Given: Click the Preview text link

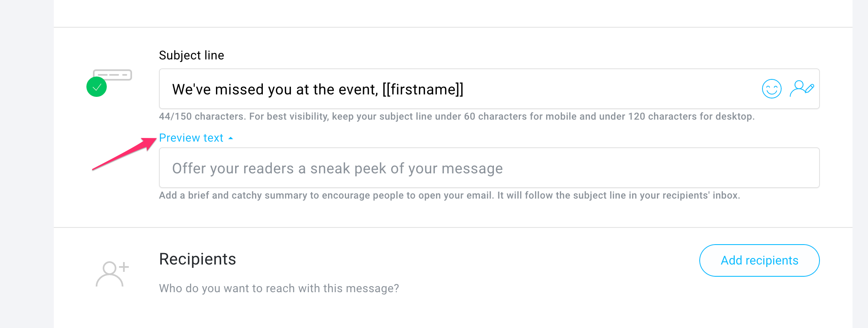Looking at the screenshot, I should (x=191, y=138).
